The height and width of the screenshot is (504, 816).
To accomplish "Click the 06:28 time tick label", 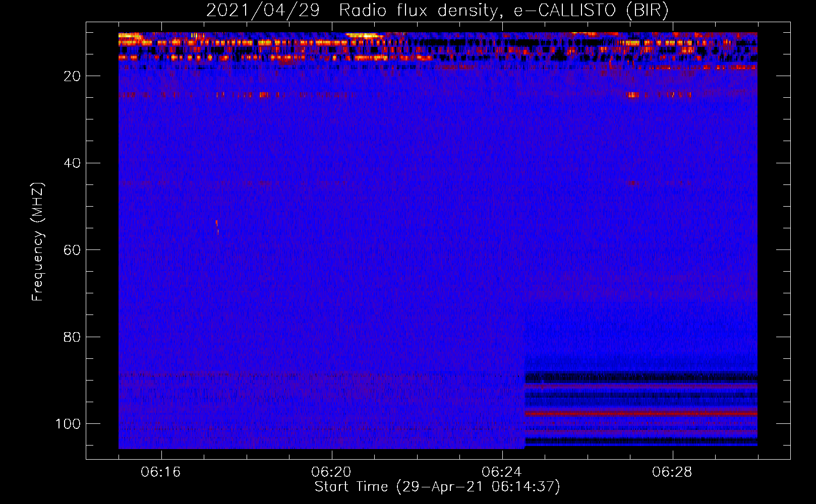I will (672, 472).
